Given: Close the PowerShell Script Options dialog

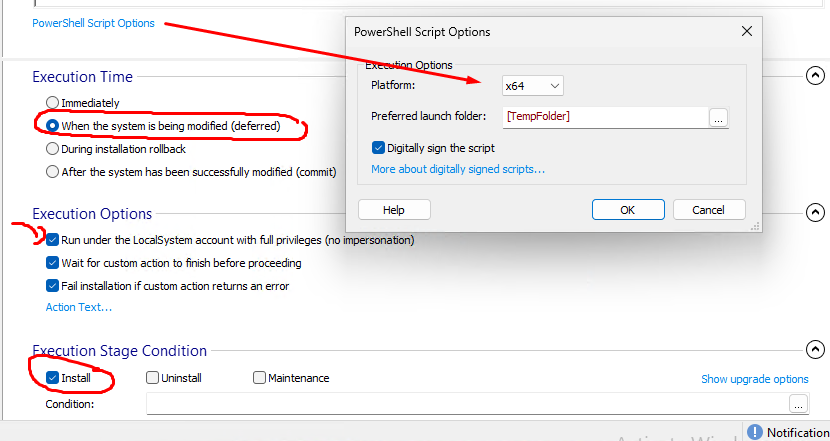Looking at the screenshot, I should [x=747, y=31].
